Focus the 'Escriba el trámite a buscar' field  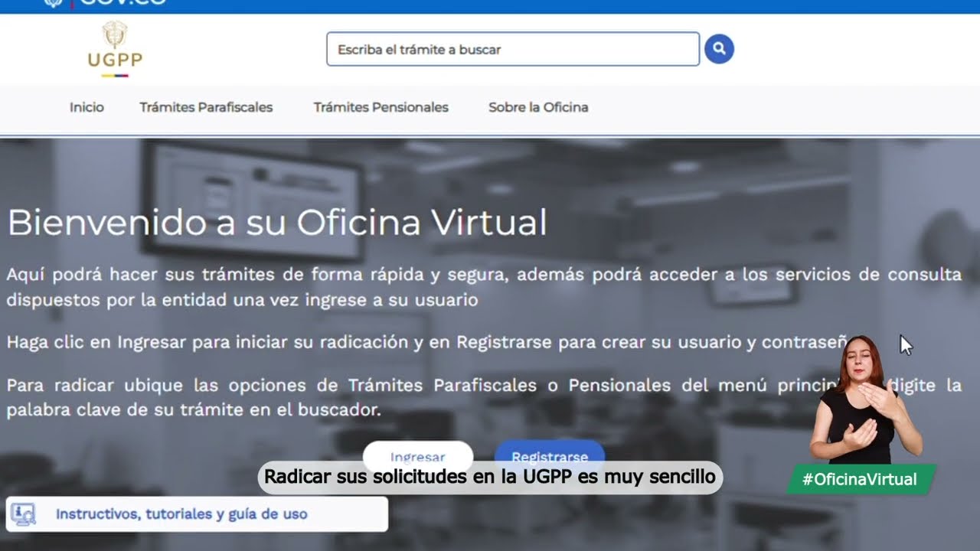(x=513, y=49)
